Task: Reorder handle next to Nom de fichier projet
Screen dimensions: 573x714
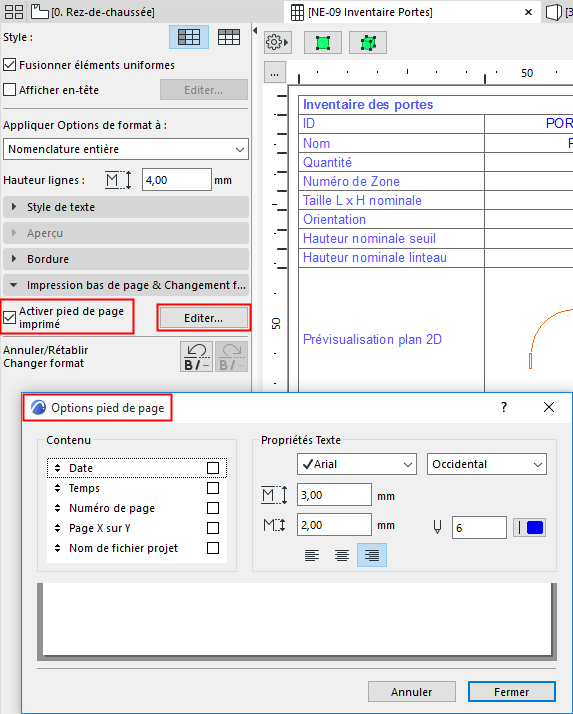Action: point(57,548)
